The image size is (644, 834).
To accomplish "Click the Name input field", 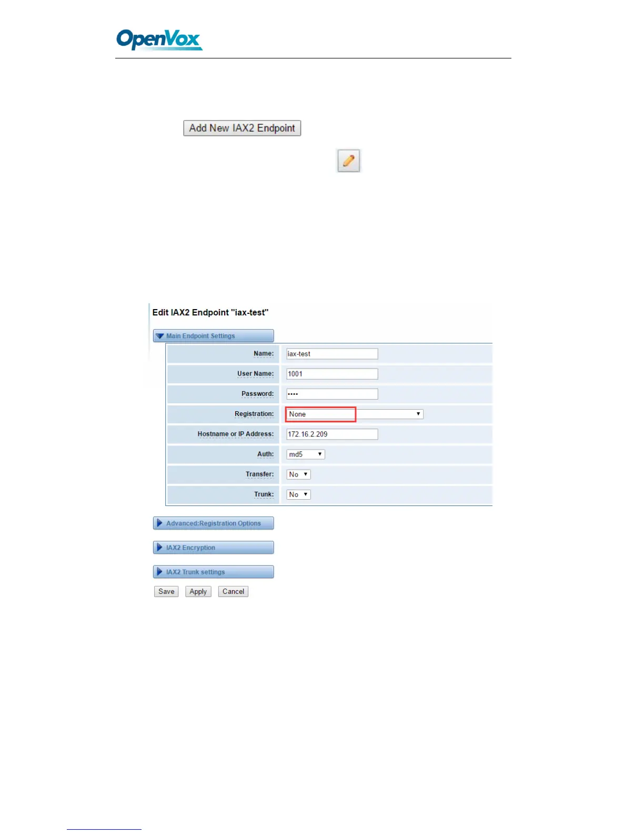I will (x=331, y=354).
